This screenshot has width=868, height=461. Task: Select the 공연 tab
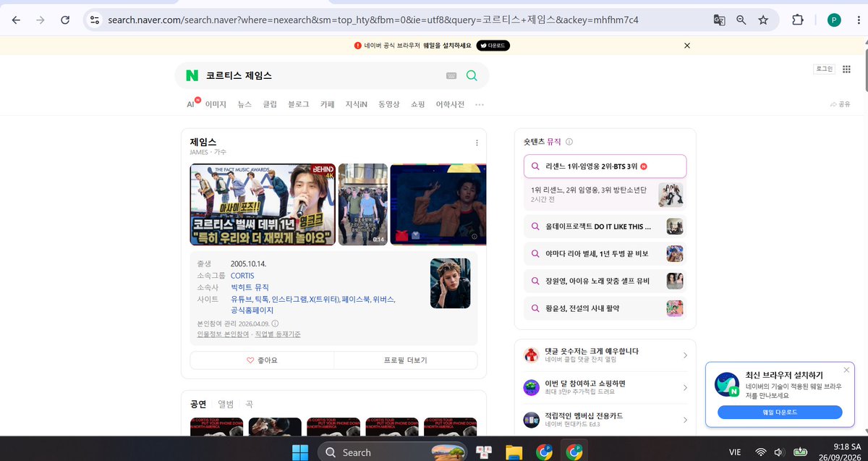(198, 404)
